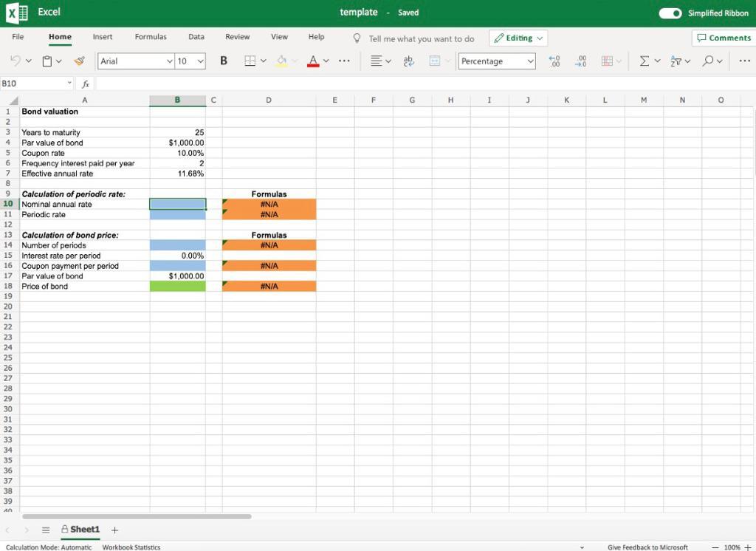Select orange #N/A cell beside Number of periods

pyautogui.click(x=269, y=245)
